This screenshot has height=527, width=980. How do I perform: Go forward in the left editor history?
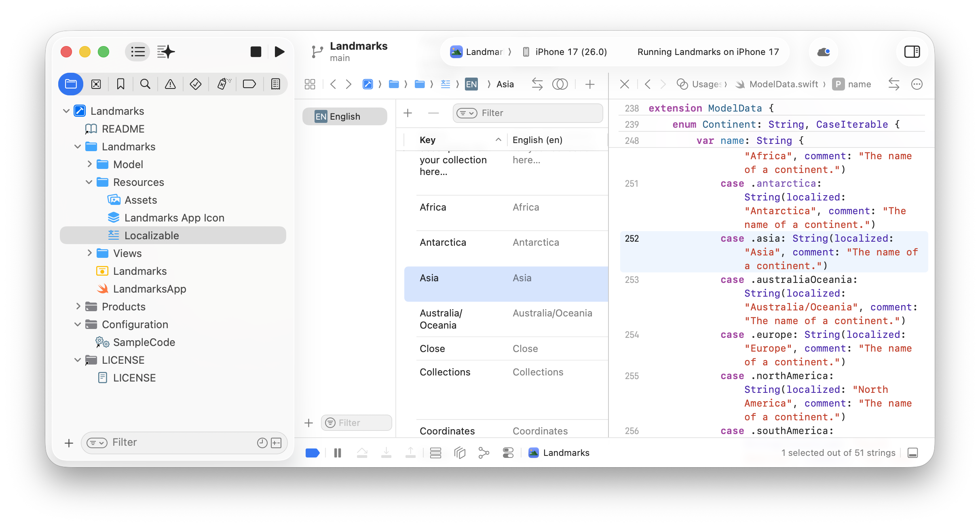(348, 84)
